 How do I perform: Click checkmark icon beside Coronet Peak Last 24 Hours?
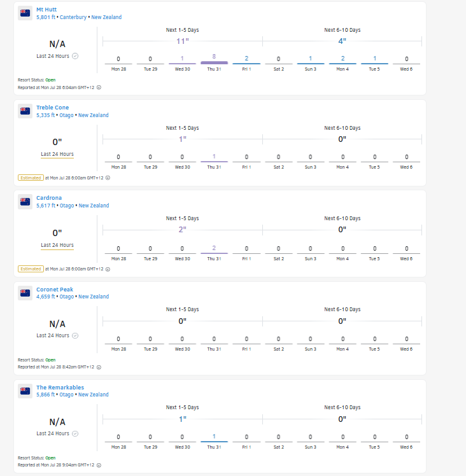75,335
